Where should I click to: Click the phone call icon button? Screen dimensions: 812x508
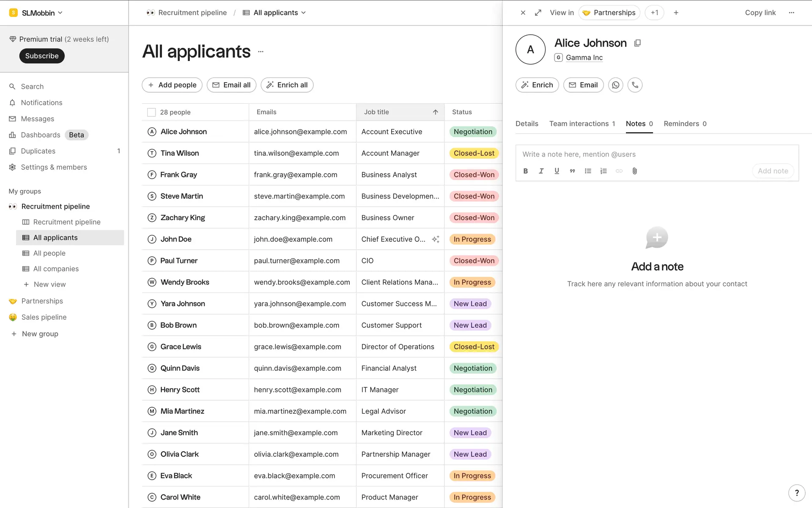(x=635, y=85)
